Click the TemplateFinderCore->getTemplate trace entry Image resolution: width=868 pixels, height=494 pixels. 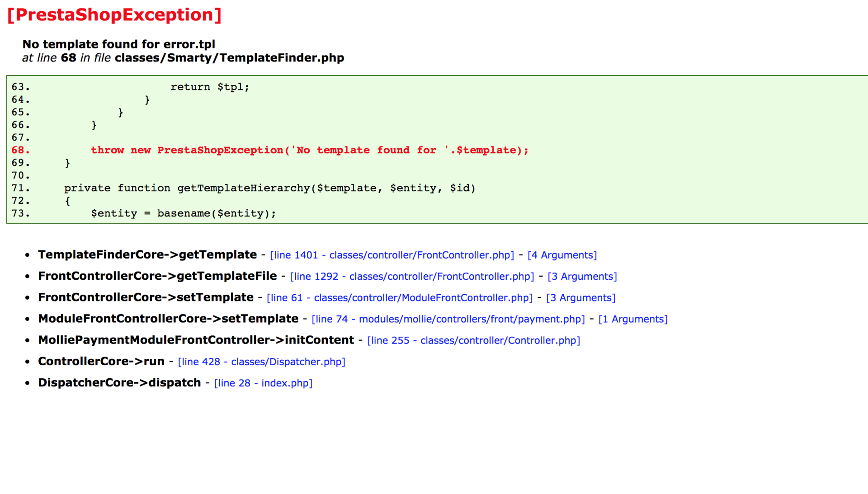147,254
